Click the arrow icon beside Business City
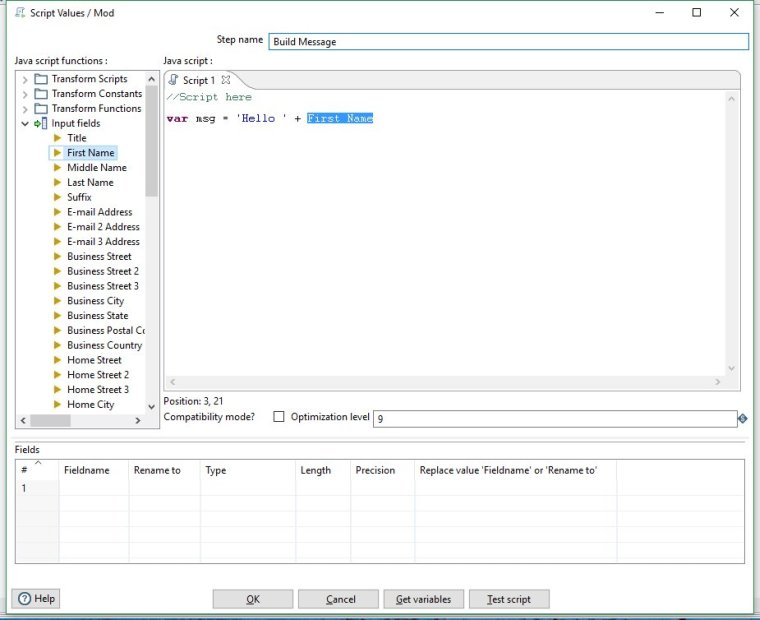This screenshot has width=760, height=620. tap(58, 301)
